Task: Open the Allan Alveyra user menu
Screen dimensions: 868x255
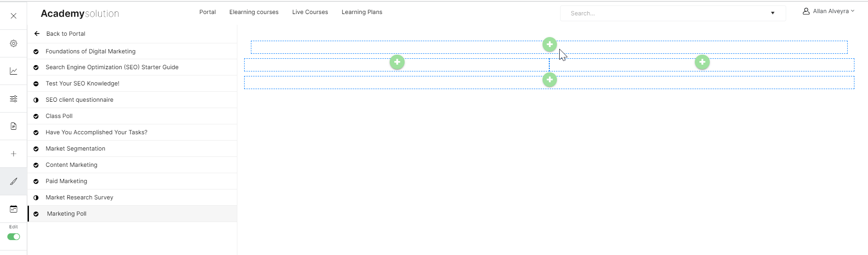Action: pos(828,11)
